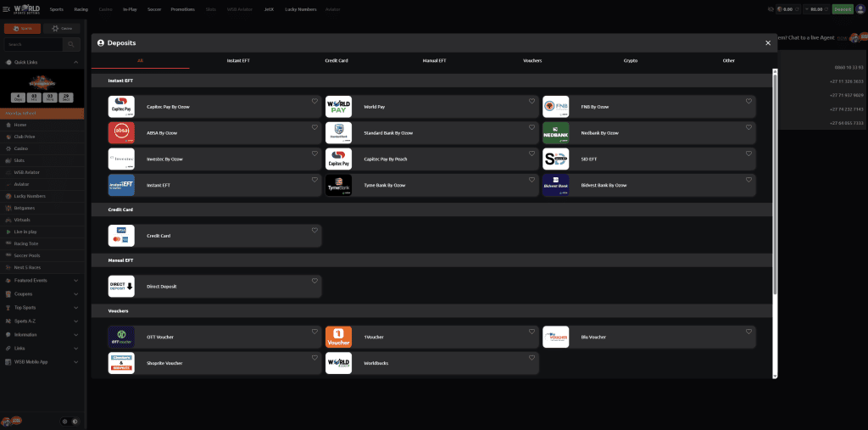Image resolution: width=868 pixels, height=430 pixels.
Task: Select the 1Voucher orange logo
Action: click(x=338, y=337)
